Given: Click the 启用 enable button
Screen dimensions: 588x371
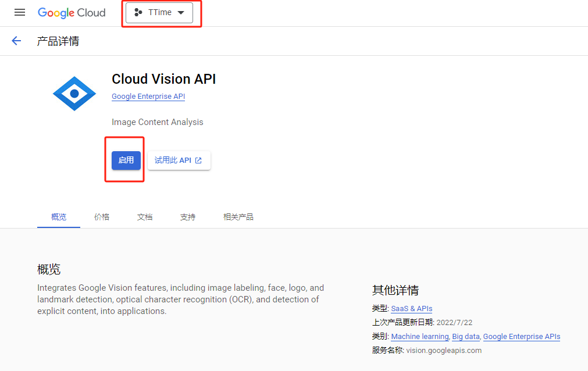Looking at the screenshot, I should click(126, 160).
